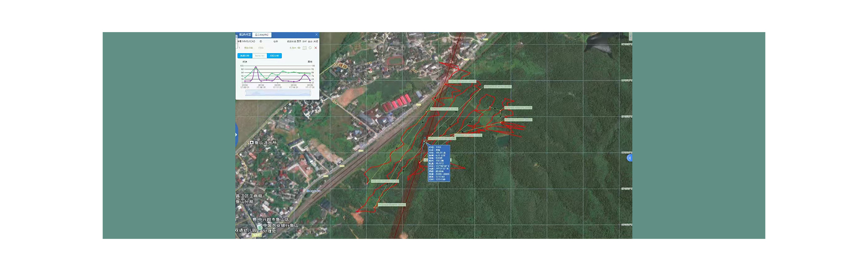The image size is (868, 271).
Task: Click the 显示其他航迹 button in panel header
Action: click(x=262, y=35)
